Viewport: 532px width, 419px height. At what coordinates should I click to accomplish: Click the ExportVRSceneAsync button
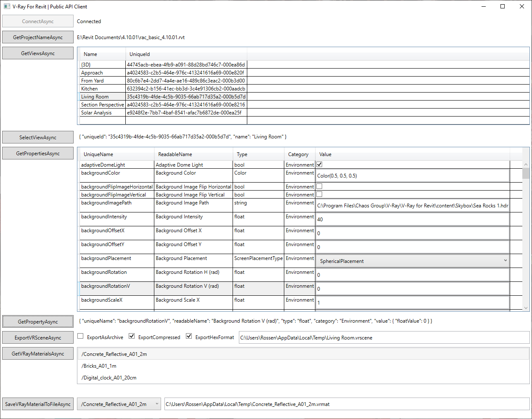point(38,338)
